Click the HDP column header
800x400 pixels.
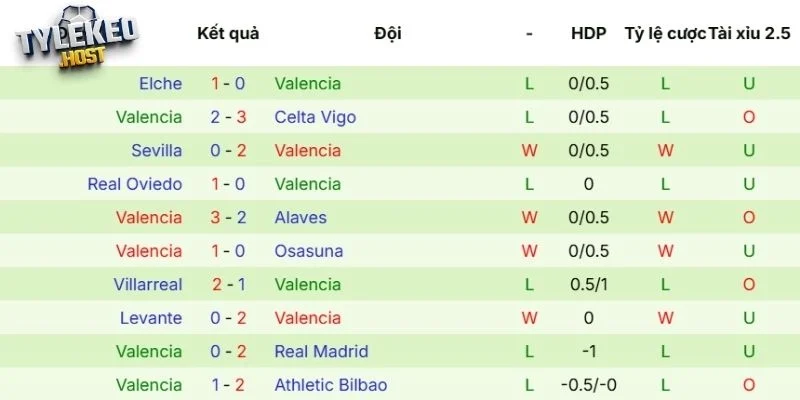[x=588, y=33]
